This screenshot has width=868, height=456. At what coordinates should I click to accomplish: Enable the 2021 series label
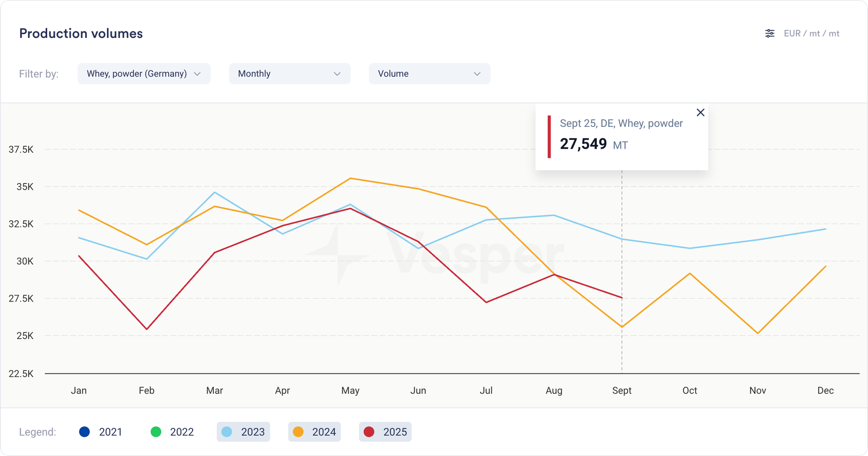[110, 432]
